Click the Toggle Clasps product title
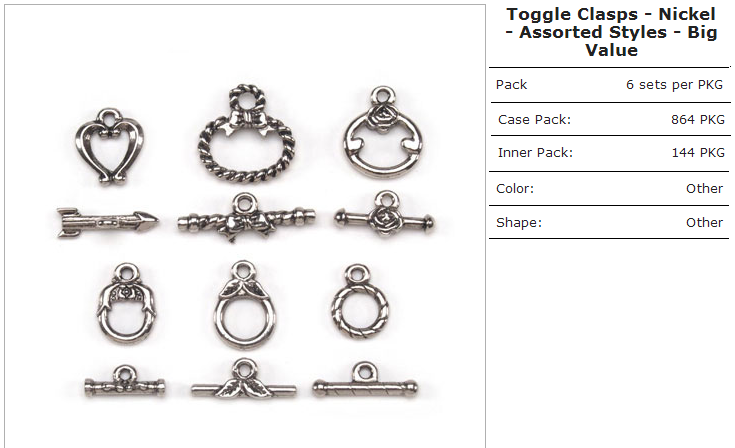This screenshot has width=735, height=448. point(611,32)
